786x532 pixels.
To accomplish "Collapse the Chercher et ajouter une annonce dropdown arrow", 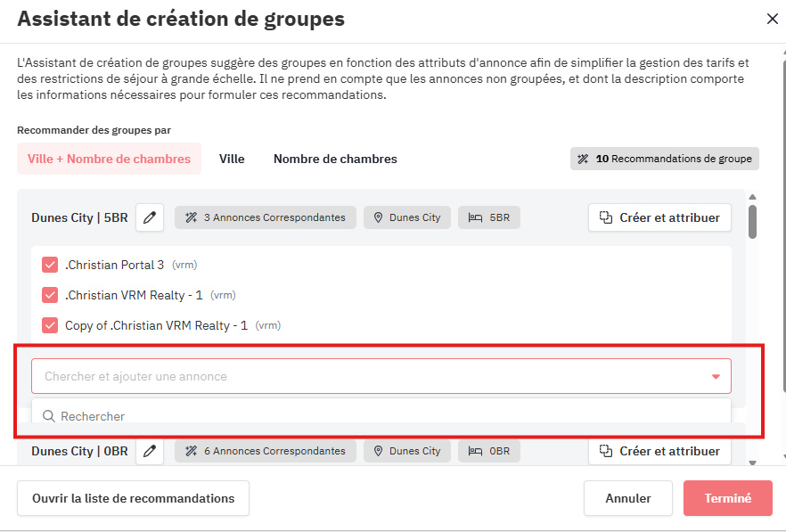I will point(715,377).
